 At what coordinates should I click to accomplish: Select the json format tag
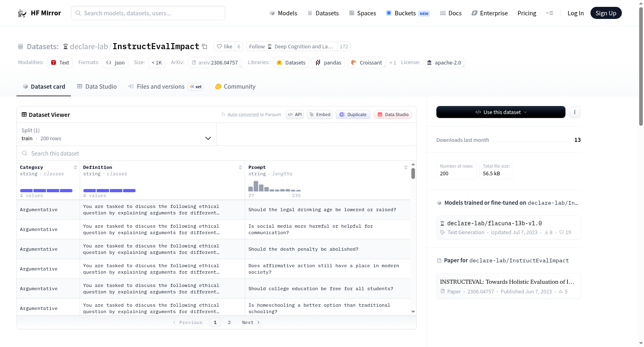click(116, 62)
